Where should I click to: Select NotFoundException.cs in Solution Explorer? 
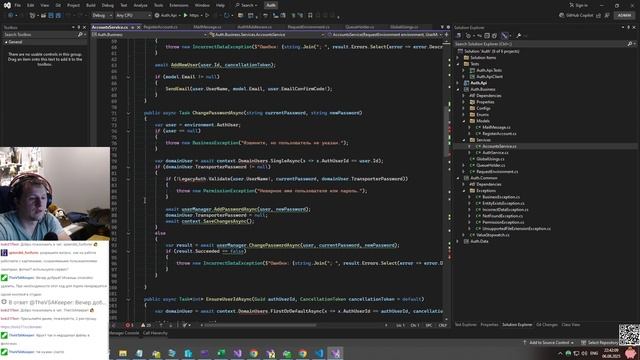click(x=502, y=216)
